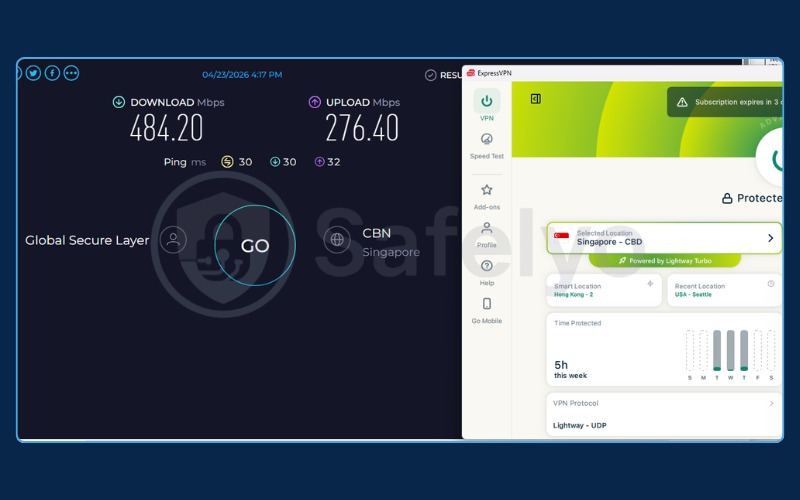
Task: Click the Protected status label
Action: [x=753, y=198]
